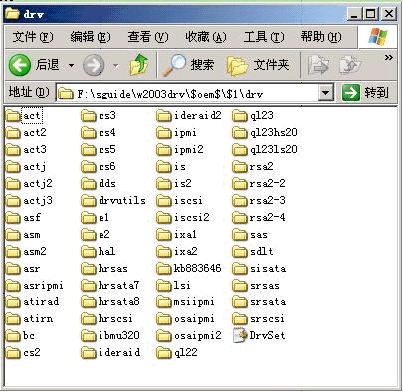Viewport: 403px width, 392px height.
Task: Select the osaipmi2 folder
Action: pyautogui.click(x=189, y=335)
